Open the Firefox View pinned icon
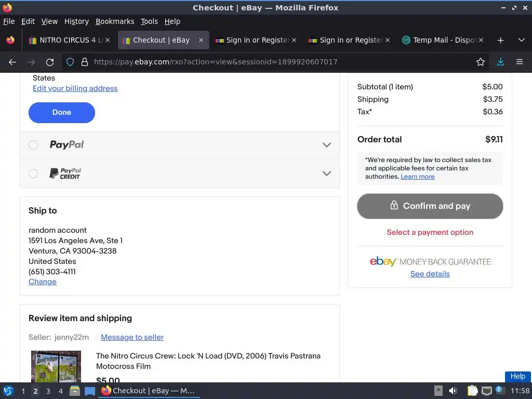The width and height of the screenshot is (532, 399). point(10,40)
